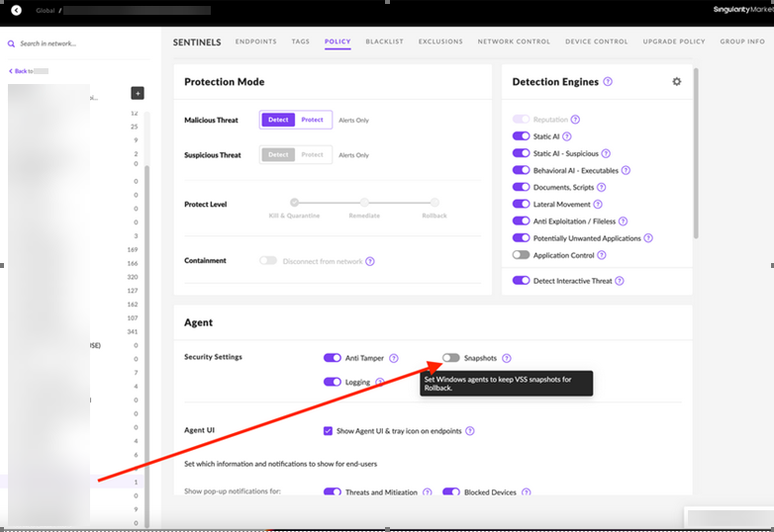Uncheck Show Agent UI & tray icon checkbox
The height and width of the screenshot is (532, 774).
(x=328, y=431)
